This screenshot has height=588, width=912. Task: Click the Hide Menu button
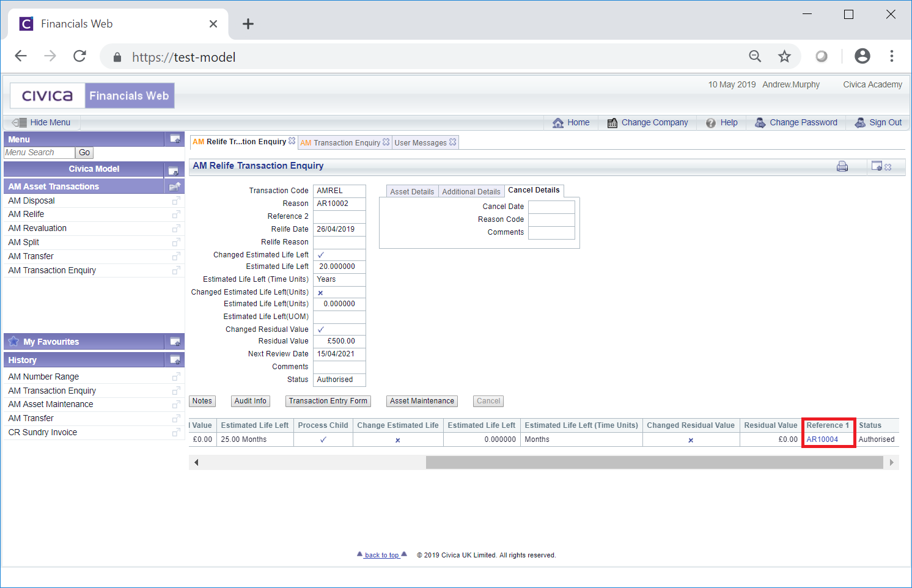42,122
